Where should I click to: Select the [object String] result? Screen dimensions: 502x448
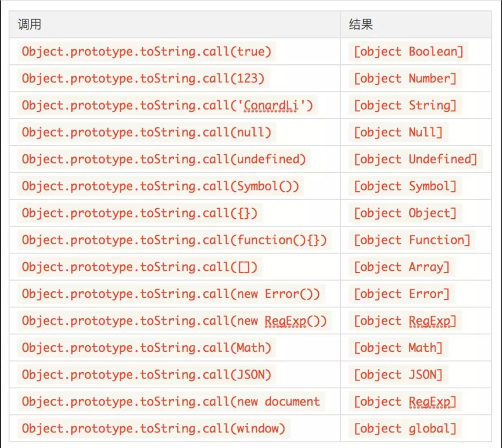pos(405,105)
